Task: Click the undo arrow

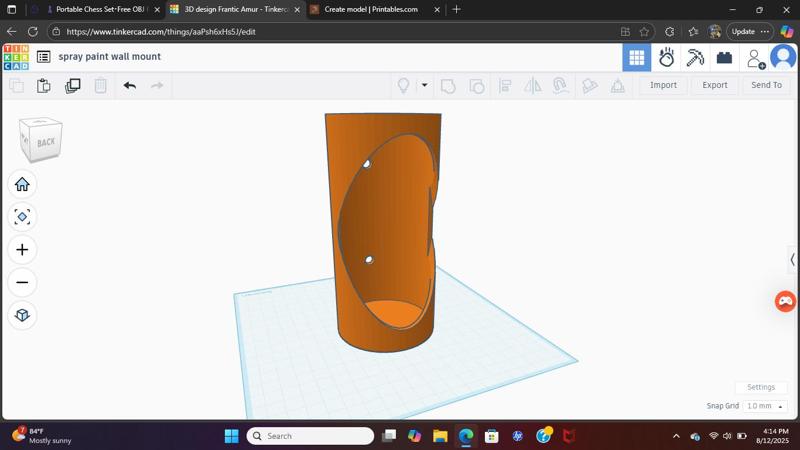Action: click(129, 86)
